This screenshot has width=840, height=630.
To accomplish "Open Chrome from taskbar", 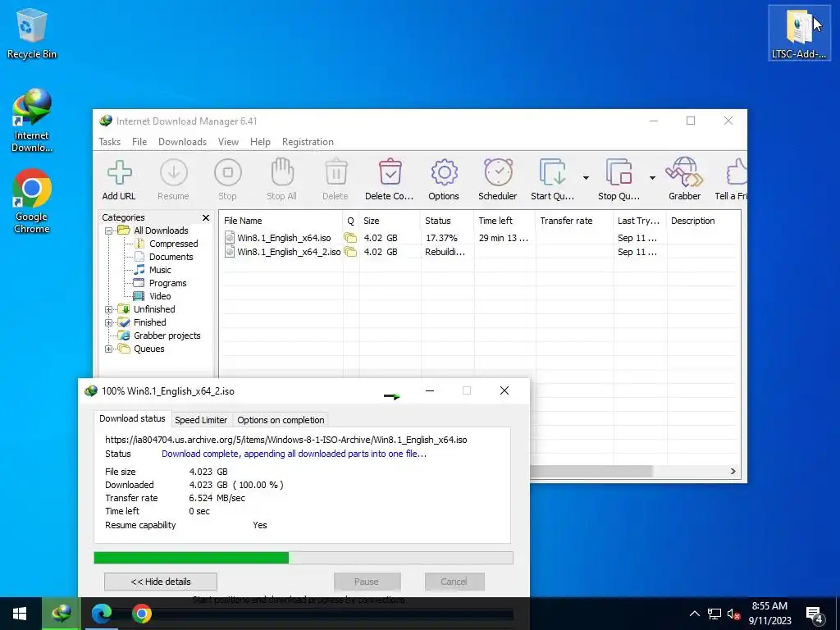I will pos(141,614).
